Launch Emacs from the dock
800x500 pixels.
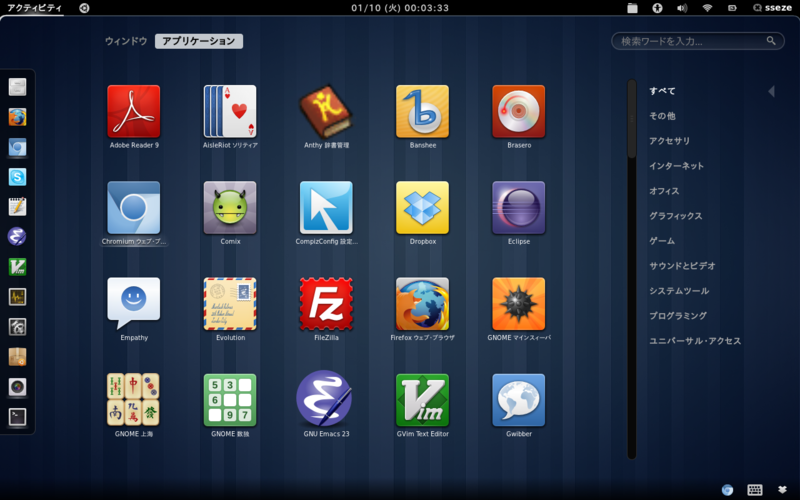tap(17, 237)
